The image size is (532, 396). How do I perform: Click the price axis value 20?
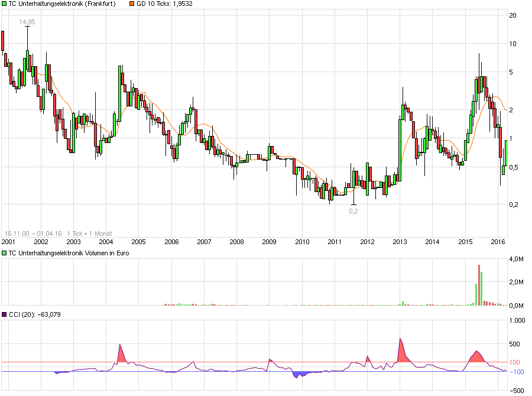512,15
